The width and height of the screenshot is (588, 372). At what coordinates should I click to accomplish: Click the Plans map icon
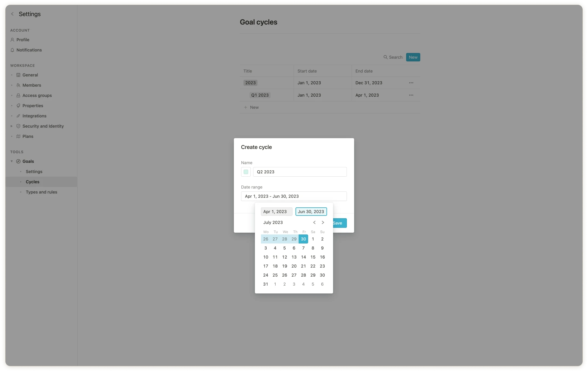tap(18, 136)
